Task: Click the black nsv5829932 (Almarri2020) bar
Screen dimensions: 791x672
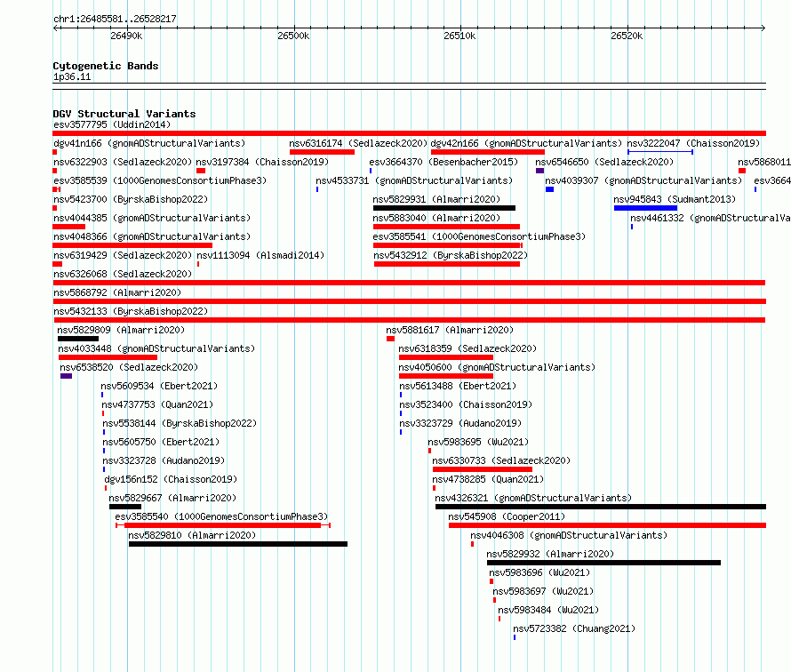Action: point(603,563)
